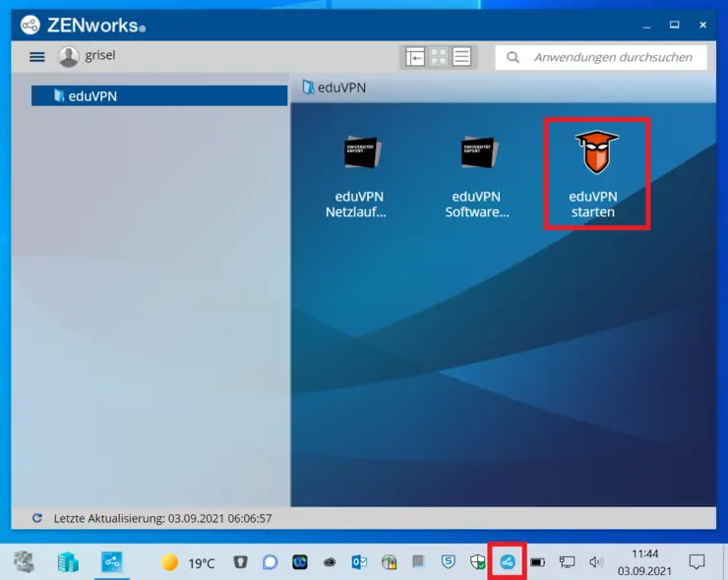Click the volume speaker icon in tray
728x580 pixels.
595,562
